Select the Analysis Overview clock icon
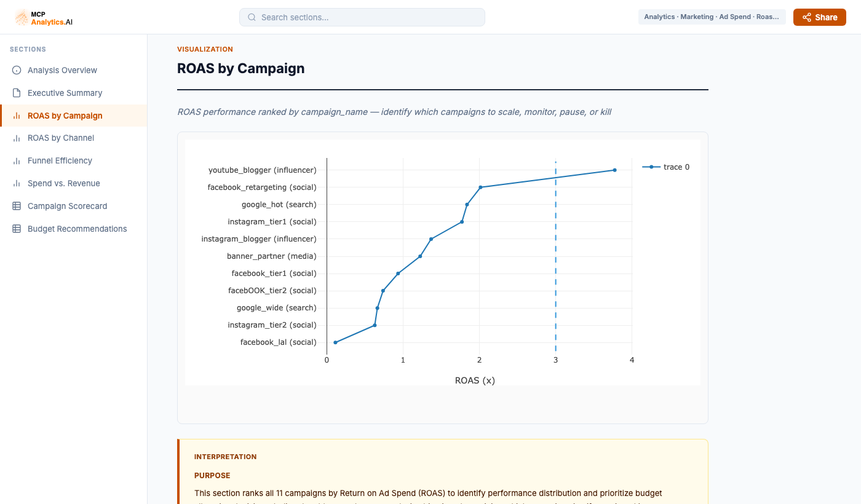Screen dimensions: 861x504 coord(17,70)
